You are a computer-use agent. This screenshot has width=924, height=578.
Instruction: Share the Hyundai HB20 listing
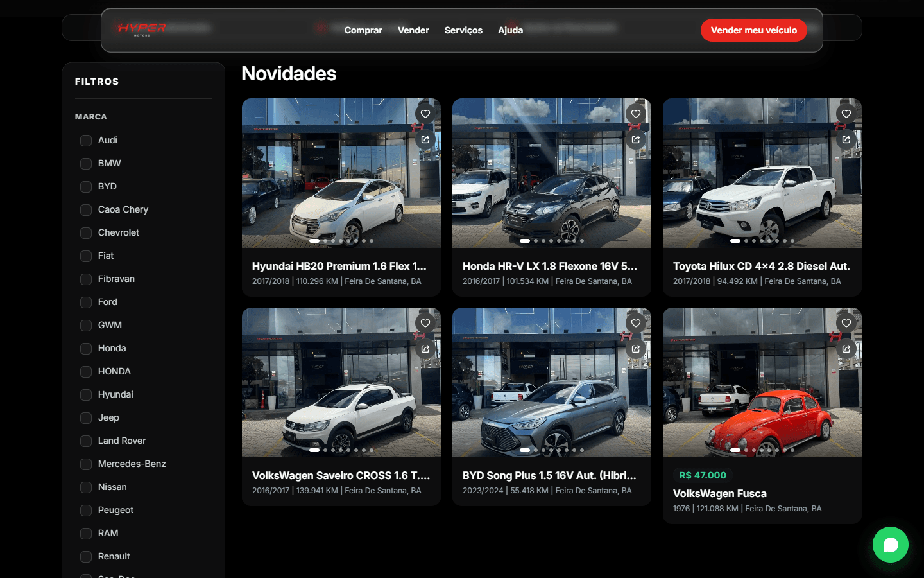(425, 139)
